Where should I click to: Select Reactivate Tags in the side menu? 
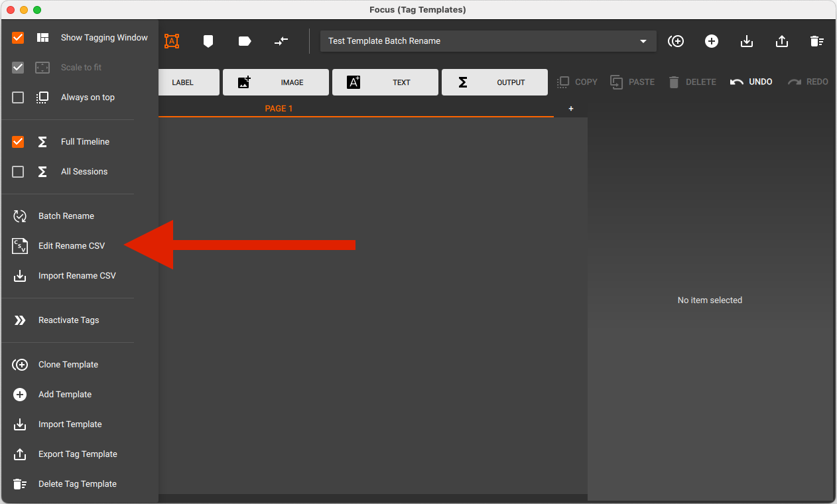[x=69, y=320]
